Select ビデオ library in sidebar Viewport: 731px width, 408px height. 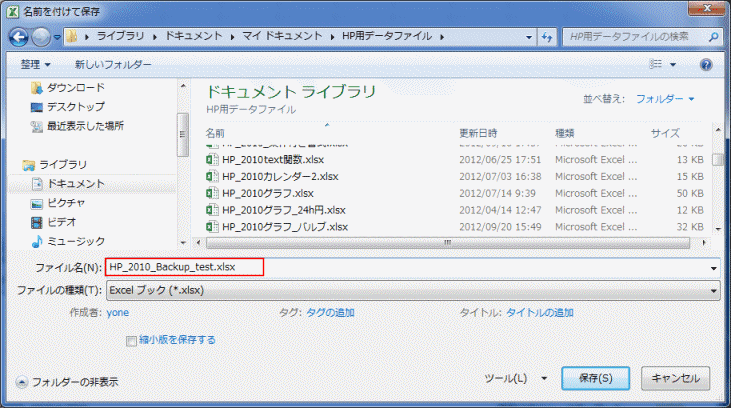coord(53,222)
